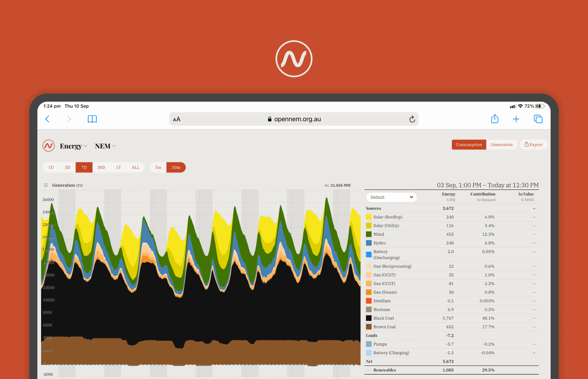Toggle the Biomass swatch
The image size is (588, 379).
(369, 309)
